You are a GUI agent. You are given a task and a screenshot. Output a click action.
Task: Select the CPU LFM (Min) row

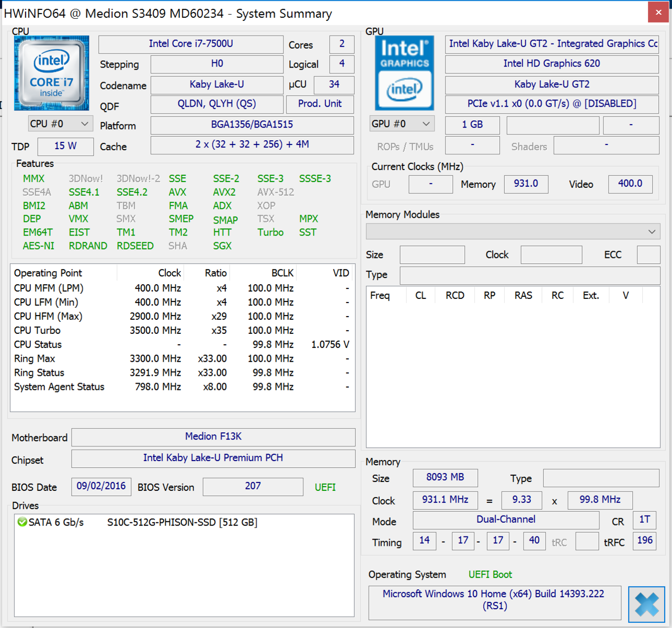coord(182,302)
